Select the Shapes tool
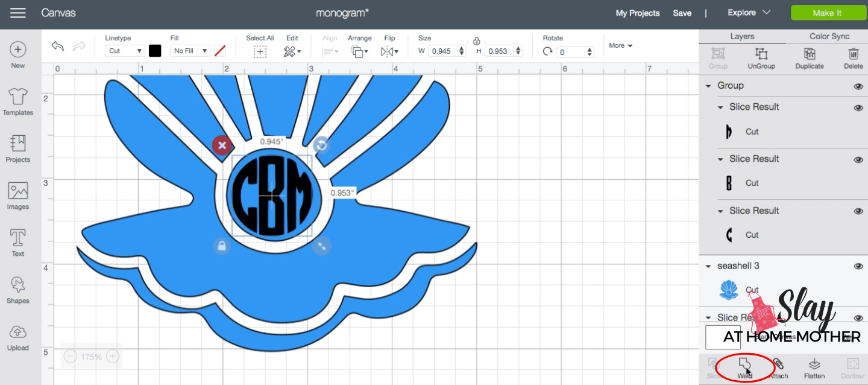868x385 pixels. [x=18, y=290]
